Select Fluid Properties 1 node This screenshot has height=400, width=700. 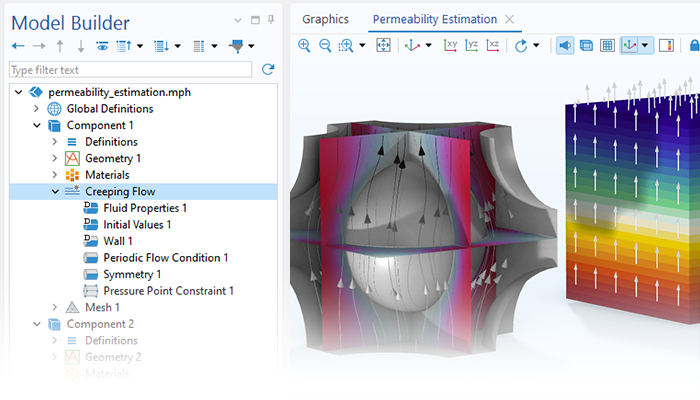pos(145,208)
